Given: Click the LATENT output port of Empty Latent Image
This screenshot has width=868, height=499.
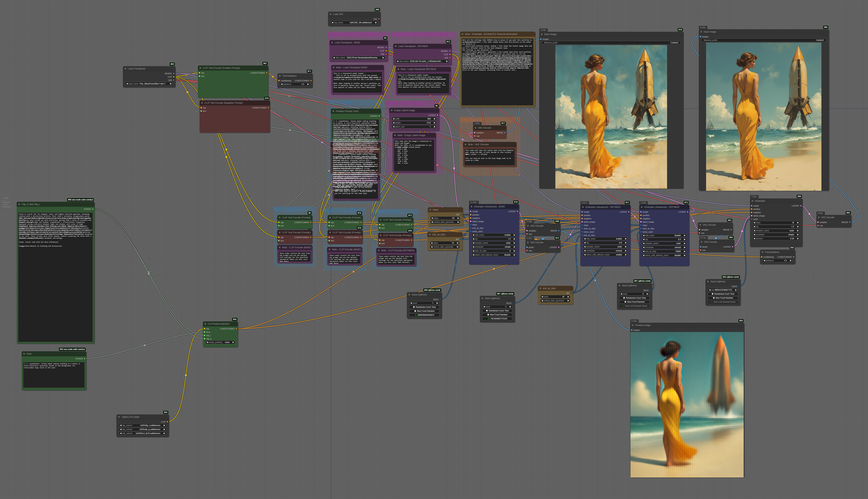Looking at the screenshot, I should pyautogui.click(x=438, y=115).
